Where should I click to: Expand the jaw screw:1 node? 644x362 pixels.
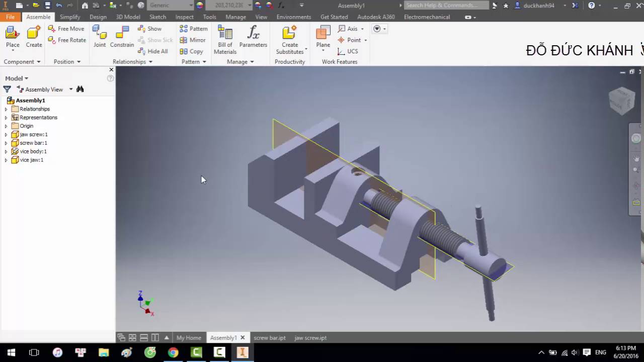tap(6, 135)
